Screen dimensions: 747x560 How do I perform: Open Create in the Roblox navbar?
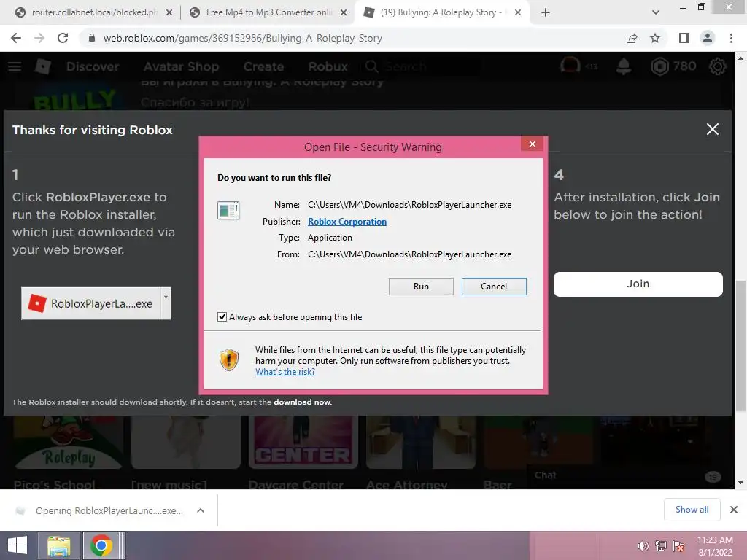(263, 66)
